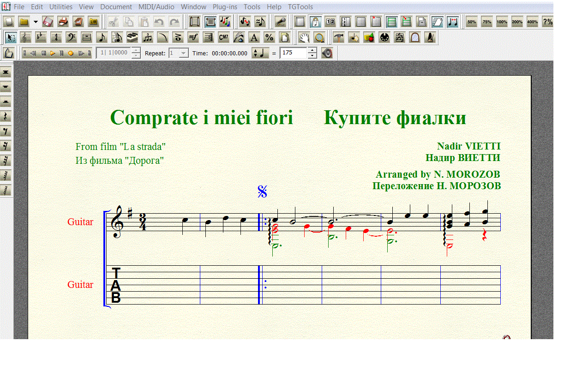Pick the Expression tool marked mf

point(193,37)
